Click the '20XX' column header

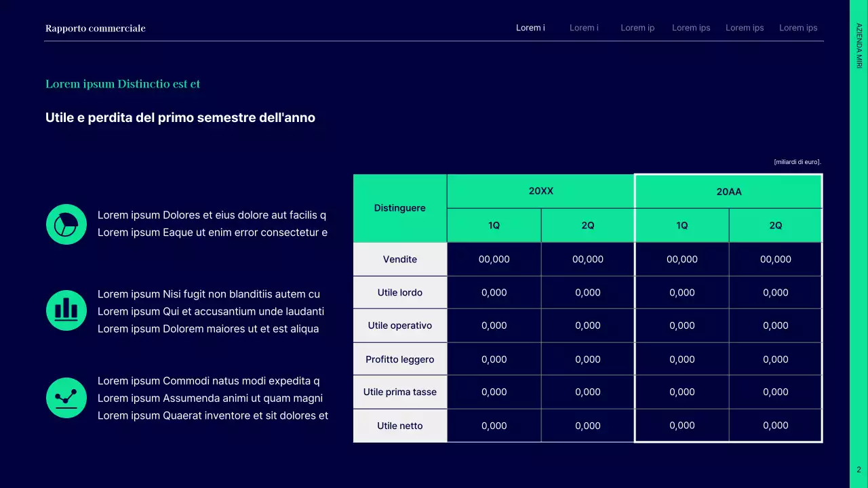(541, 191)
